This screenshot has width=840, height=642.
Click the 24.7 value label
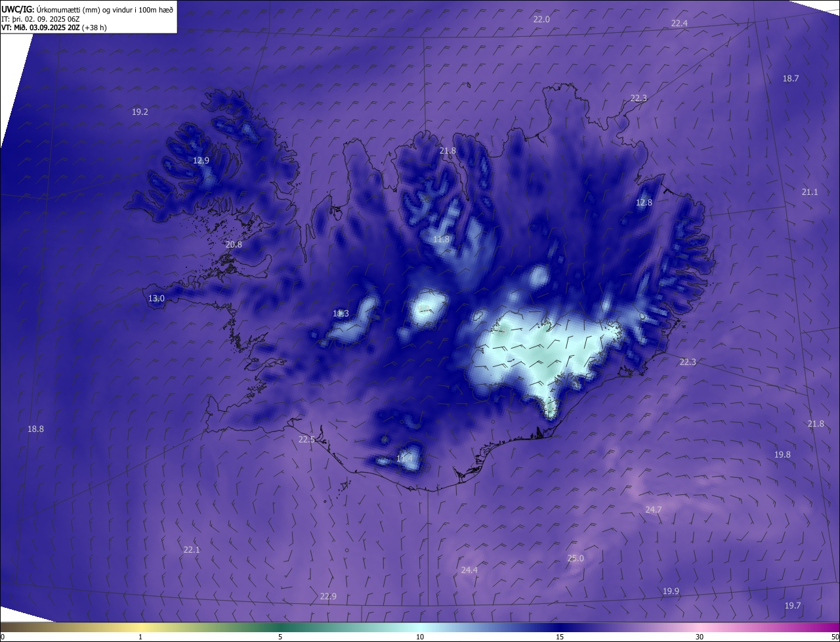pyautogui.click(x=654, y=509)
